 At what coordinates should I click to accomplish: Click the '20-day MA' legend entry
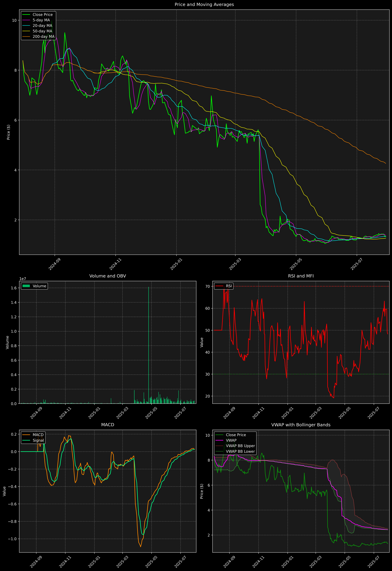coord(42,26)
